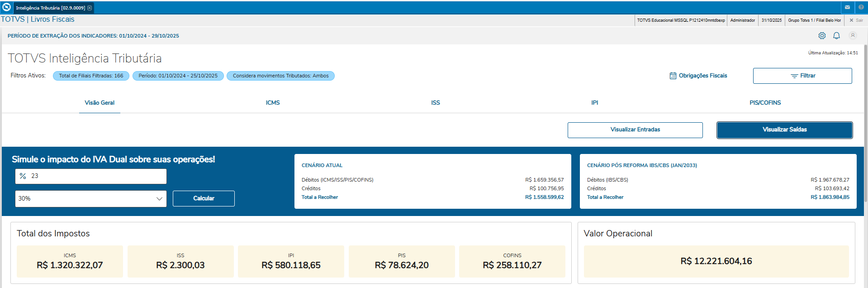The image size is (868, 288).
Task: Click the TOTVS Educacional MSSQL environment label
Action: pyautogui.click(x=681, y=20)
